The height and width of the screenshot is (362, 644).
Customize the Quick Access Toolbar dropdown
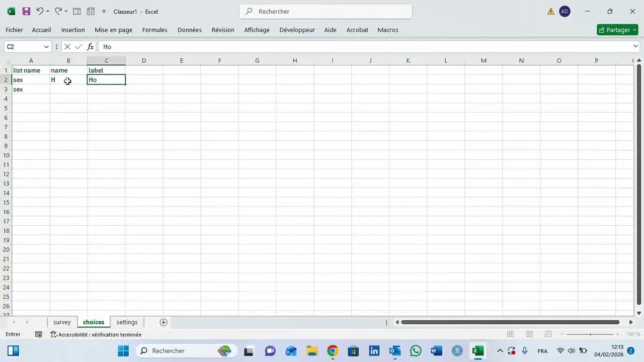pos(104,11)
